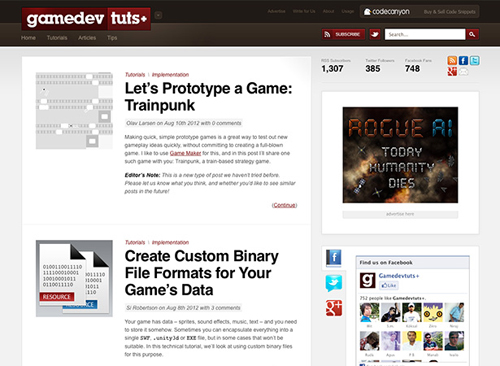This screenshot has height=366, width=500.
Task: Click the 'Si Robertson on Aug 8th 2012' byline
Action: click(183, 308)
